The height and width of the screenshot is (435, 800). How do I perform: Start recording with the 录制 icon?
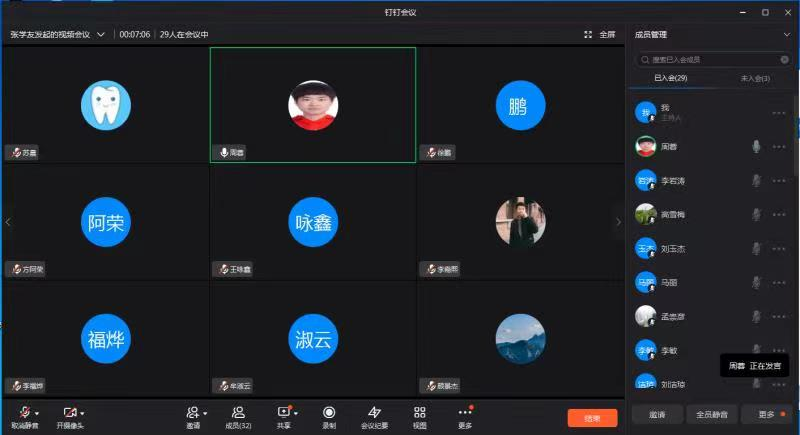point(329,412)
